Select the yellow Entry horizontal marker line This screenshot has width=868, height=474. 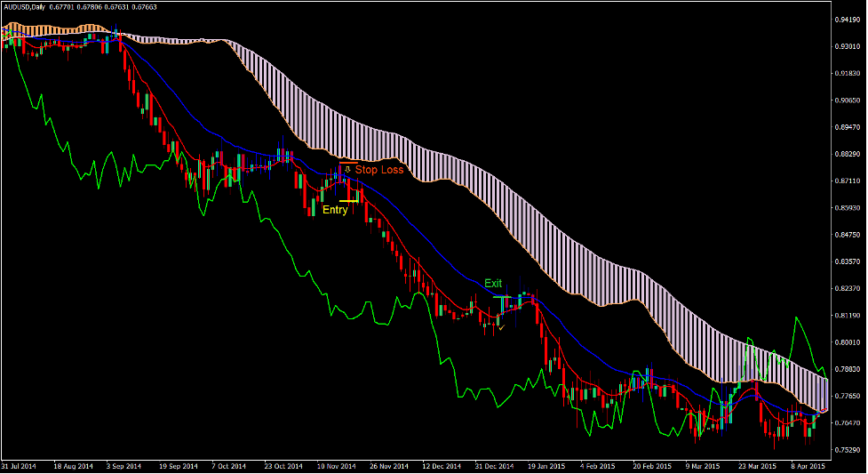point(349,201)
